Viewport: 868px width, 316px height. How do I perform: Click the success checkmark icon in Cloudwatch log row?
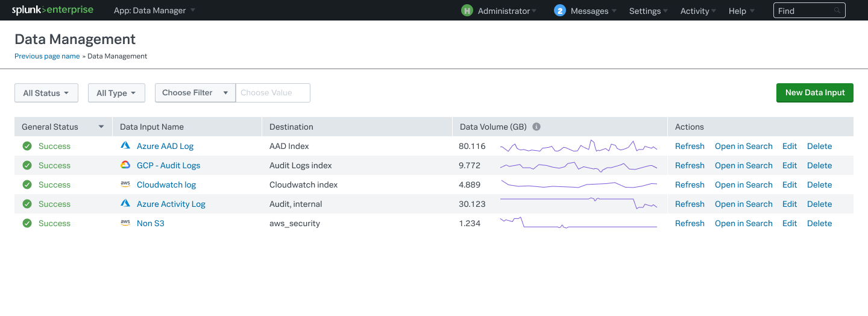27,185
